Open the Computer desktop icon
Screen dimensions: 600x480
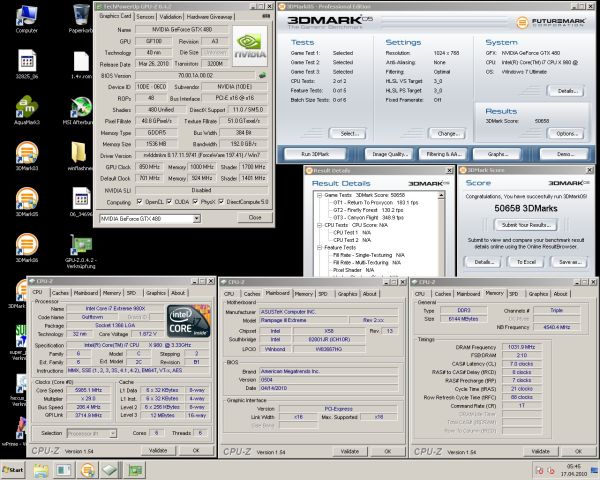pos(26,19)
